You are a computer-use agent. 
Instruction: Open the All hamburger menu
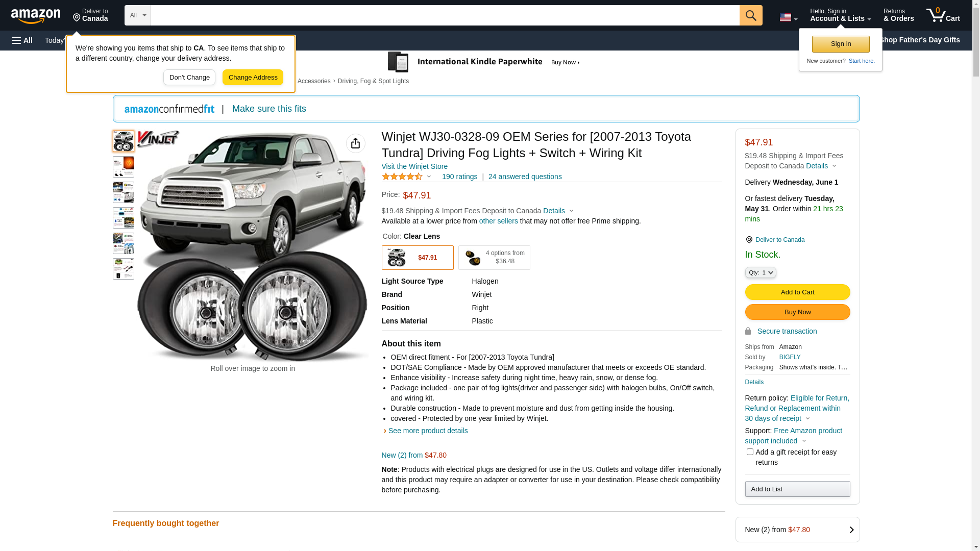(x=22, y=40)
